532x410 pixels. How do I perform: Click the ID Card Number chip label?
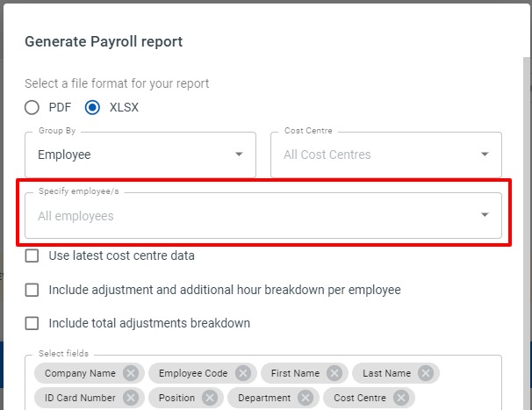pos(80,398)
